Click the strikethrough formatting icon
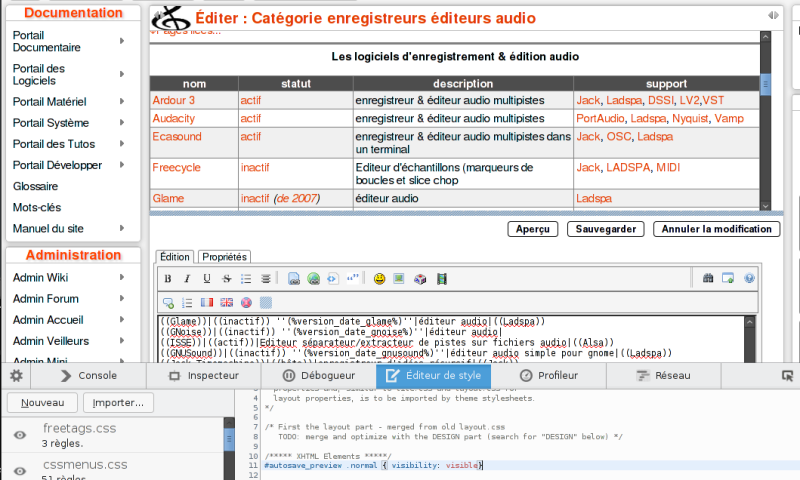 coord(226,278)
